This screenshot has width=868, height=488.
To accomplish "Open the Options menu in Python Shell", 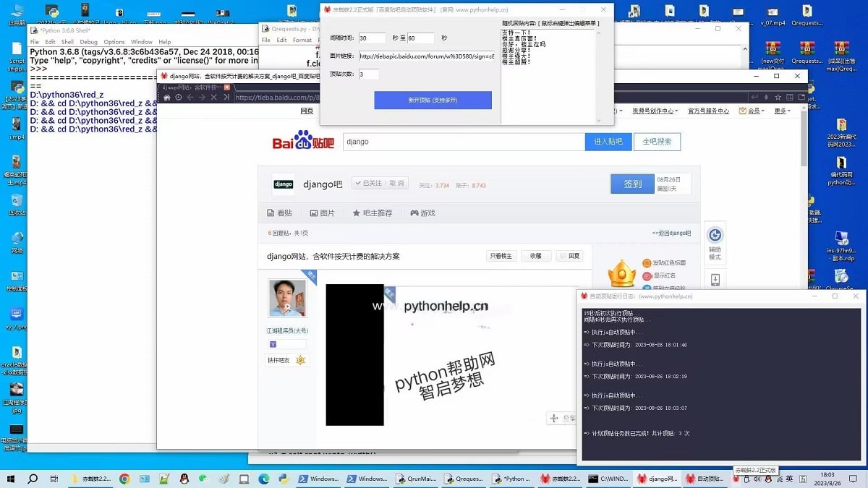I will click(x=114, y=42).
